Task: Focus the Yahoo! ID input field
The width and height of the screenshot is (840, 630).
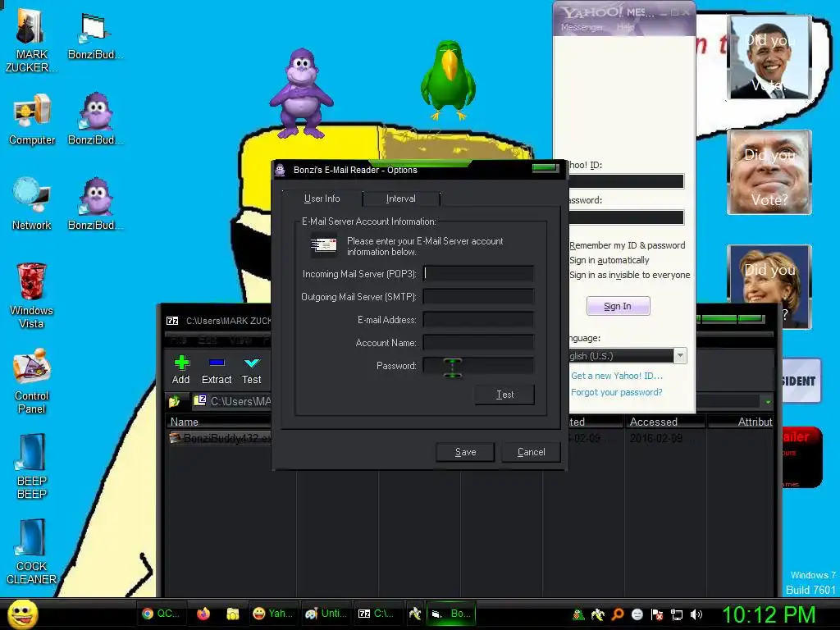Action: (626, 181)
